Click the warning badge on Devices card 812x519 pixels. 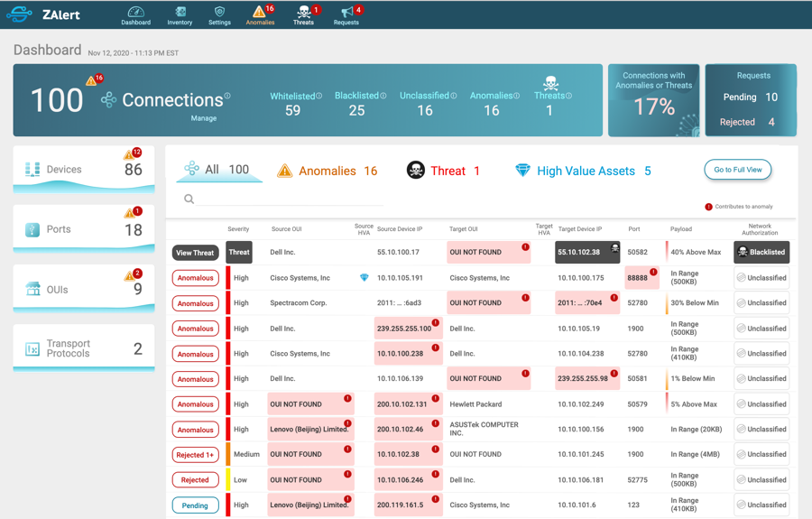[133, 153]
